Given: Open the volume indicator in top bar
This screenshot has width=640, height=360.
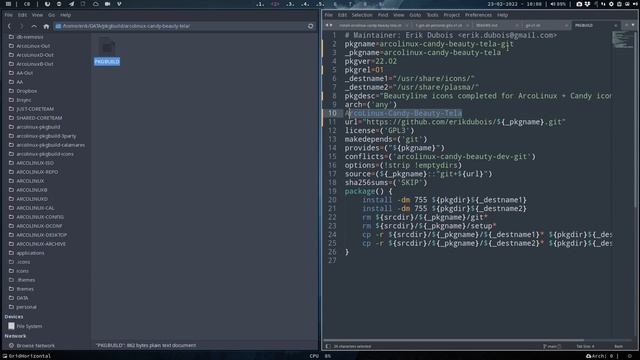Looking at the screenshot, I should pyautogui.click(x=558, y=4).
